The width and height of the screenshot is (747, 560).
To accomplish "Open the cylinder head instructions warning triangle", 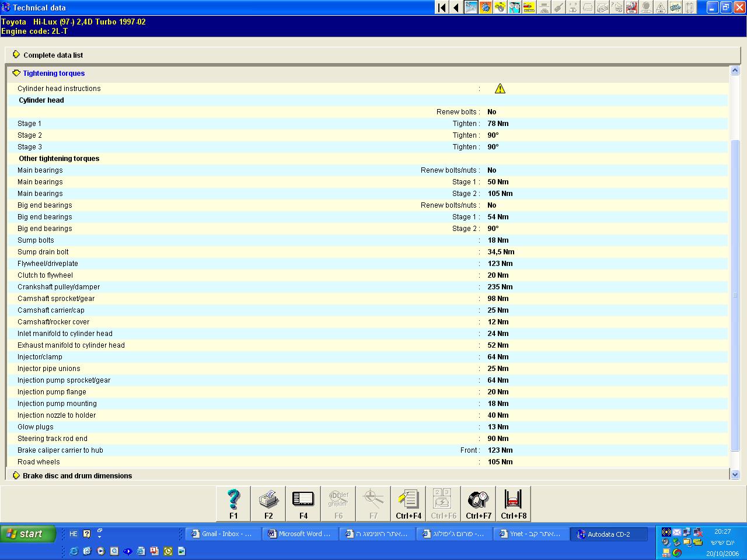I will pos(500,89).
